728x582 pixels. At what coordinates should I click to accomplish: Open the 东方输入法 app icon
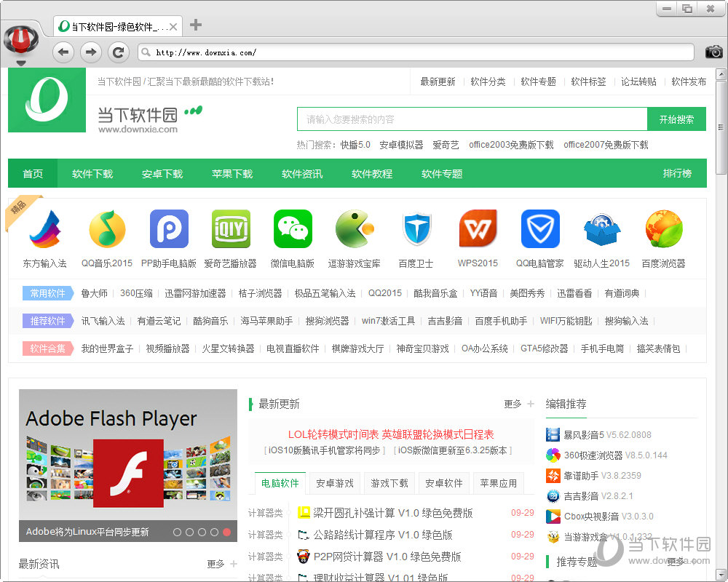[x=45, y=229]
